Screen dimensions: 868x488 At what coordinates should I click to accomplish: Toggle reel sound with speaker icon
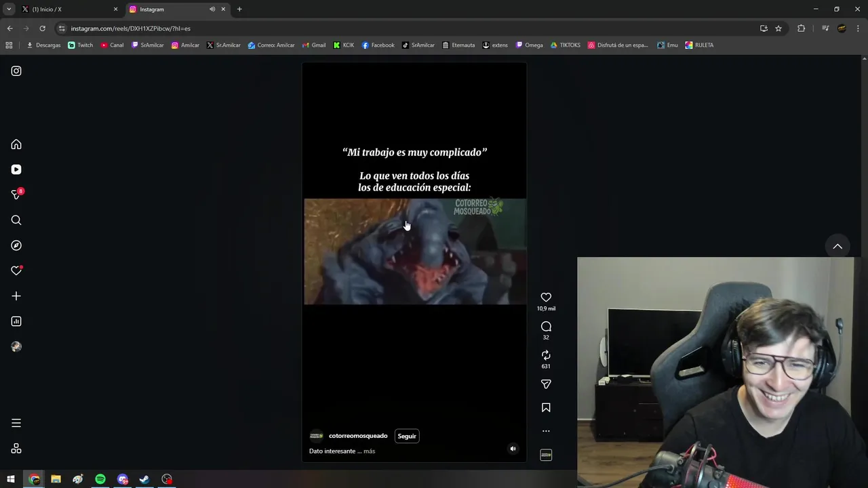[513, 449]
